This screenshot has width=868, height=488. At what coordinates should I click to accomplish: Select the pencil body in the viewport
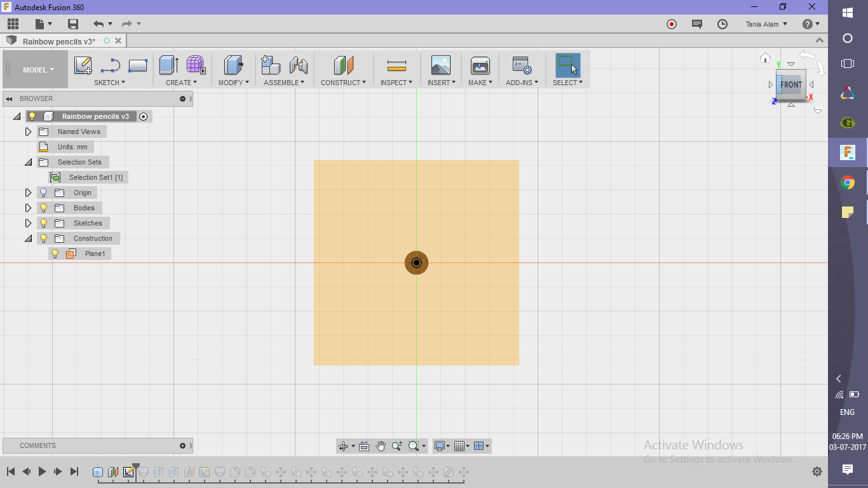click(417, 263)
